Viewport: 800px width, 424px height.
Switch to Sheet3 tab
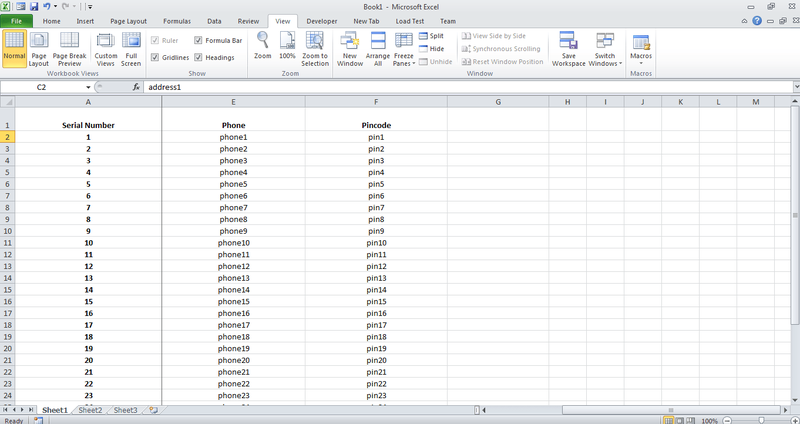[126, 410]
